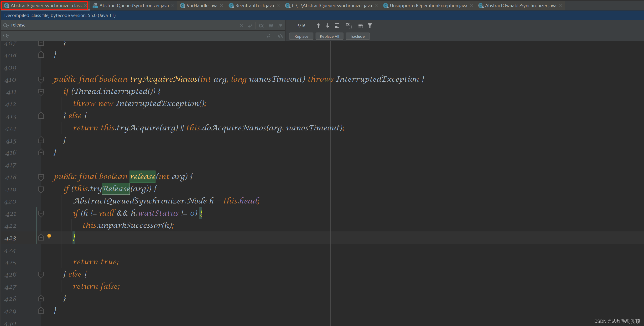The image size is (644, 326).
Task: Click the Exclude button
Action: click(358, 36)
